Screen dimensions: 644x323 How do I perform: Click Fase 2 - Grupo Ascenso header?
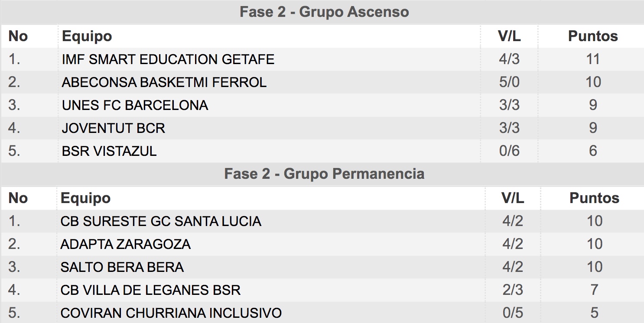point(324,12)
